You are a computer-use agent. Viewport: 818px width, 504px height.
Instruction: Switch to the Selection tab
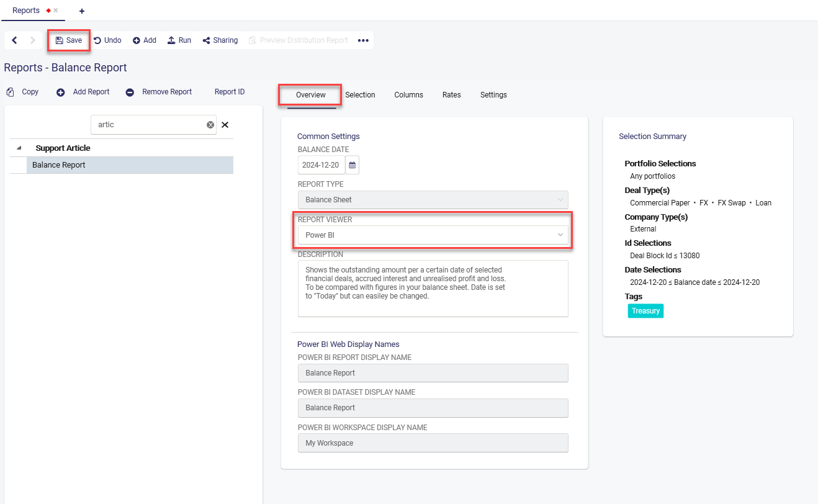360,95
